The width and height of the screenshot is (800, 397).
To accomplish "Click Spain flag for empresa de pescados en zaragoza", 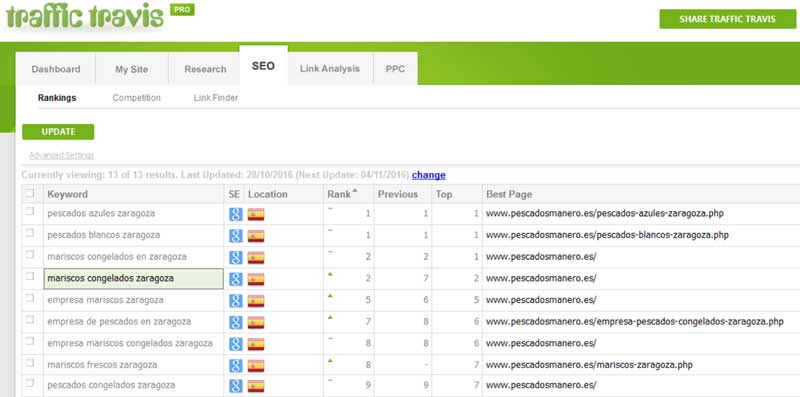I will (256, 322).
